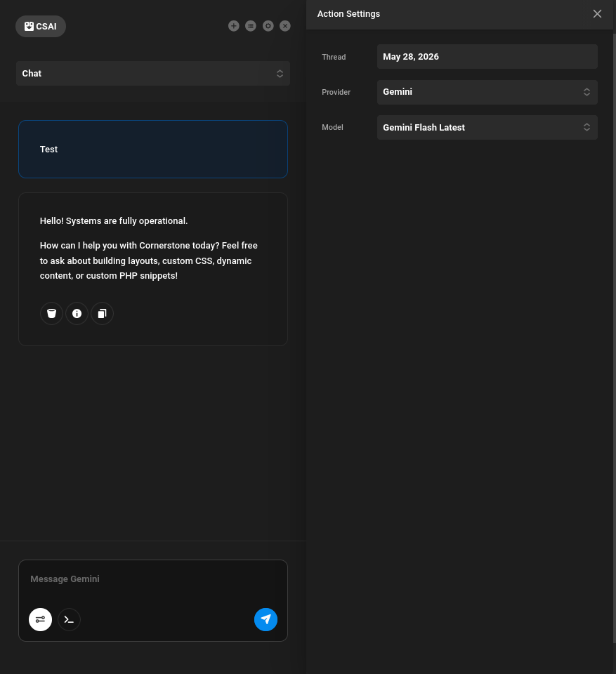Viewport: 616px width, 674px height.
Task: Edit the Thread name field May 28, 2026
Action: [x=487, y=57]
